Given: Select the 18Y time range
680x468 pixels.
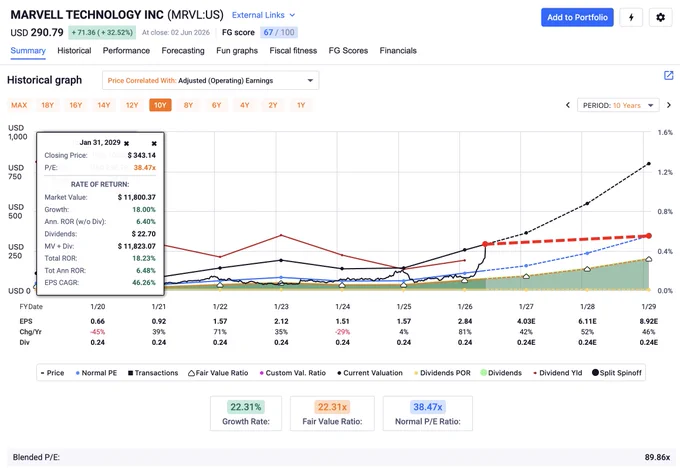Looking at the screenshot, I should (x=48, y=105).
